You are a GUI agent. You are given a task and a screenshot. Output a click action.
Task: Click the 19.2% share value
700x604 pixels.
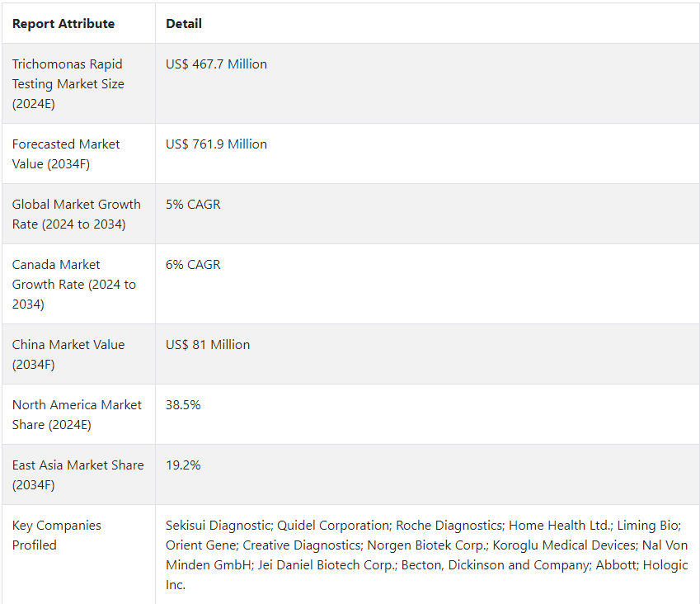(183, 465)
